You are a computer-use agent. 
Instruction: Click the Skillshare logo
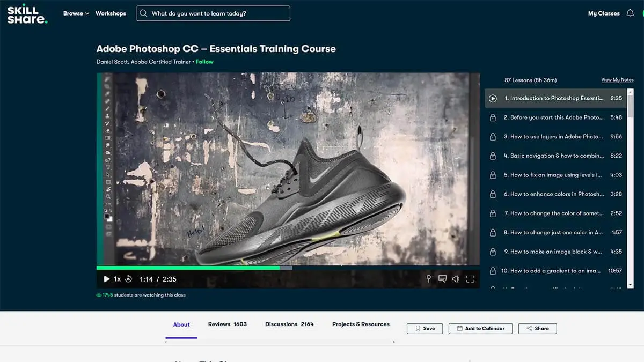click(x=27, y=13)
